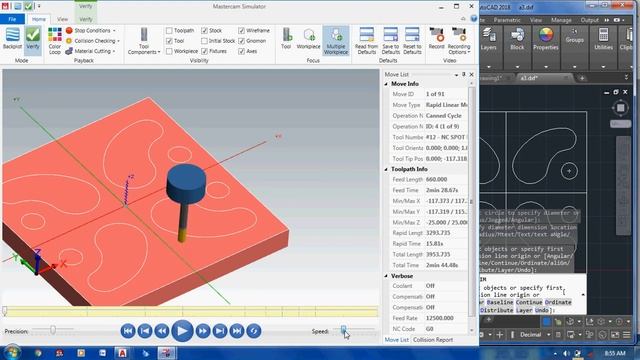This screenshot has height=360, width=640.
Task: Collapse Move Info section
Action: [x=386, y=84]
